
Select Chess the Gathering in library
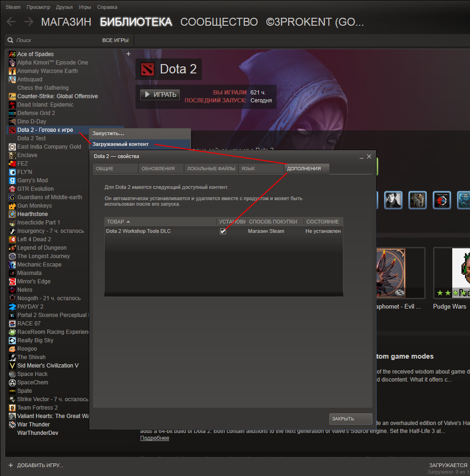(43, 88)
